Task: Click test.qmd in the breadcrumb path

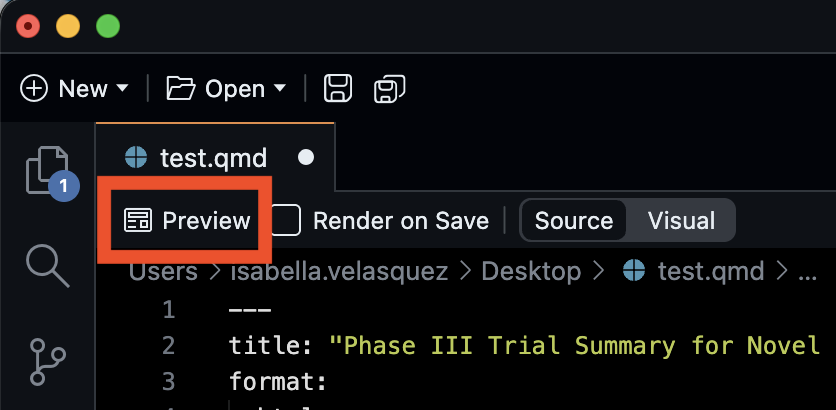Action: [x=707, y=271]
